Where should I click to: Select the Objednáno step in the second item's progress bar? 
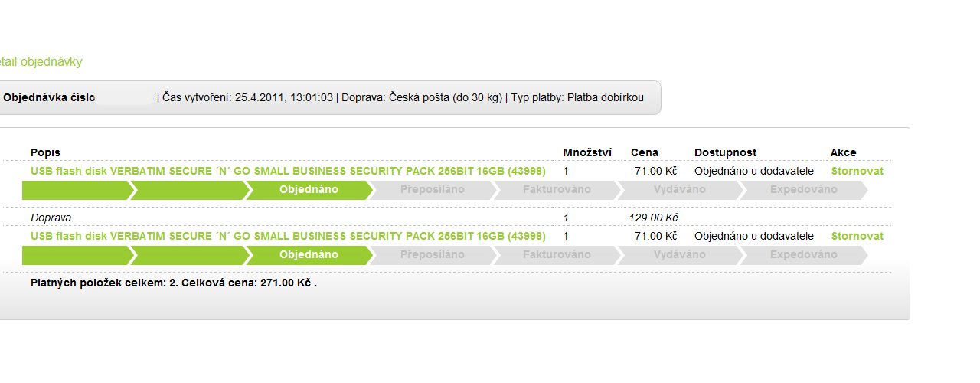[x=309, y=255]
